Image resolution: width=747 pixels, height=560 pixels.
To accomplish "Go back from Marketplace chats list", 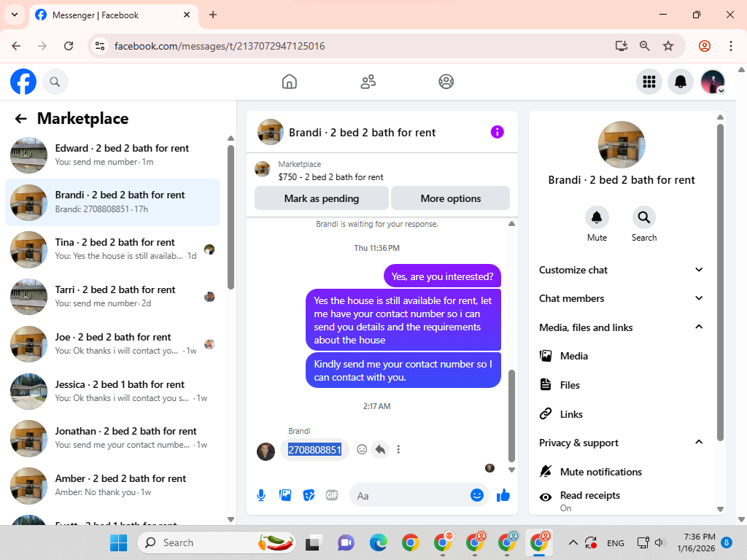I will [x=21, y=119].
